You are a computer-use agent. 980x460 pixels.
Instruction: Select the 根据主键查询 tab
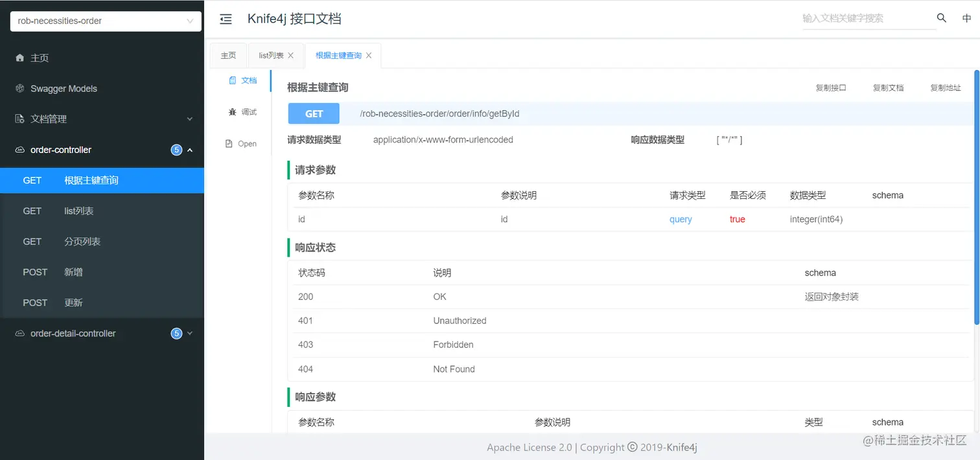click(343, 56)
